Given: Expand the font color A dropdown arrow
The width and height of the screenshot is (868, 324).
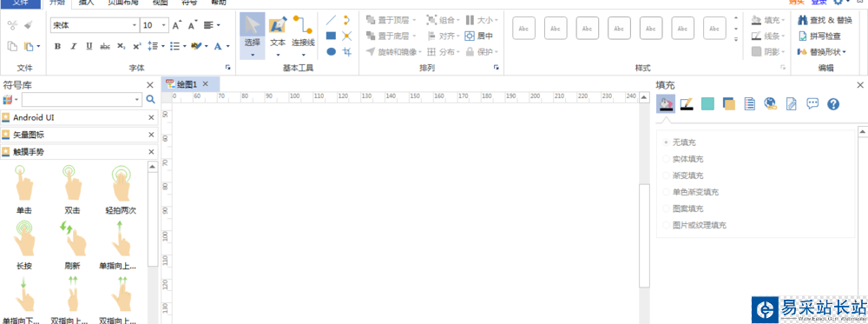Looking at the screenshot, I should [228, 47].
